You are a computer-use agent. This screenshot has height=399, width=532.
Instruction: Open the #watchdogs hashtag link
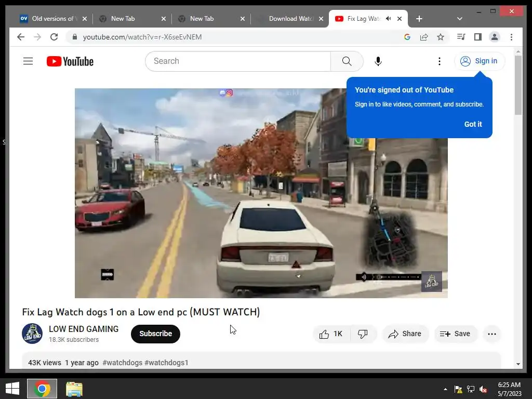click(123, 363)
